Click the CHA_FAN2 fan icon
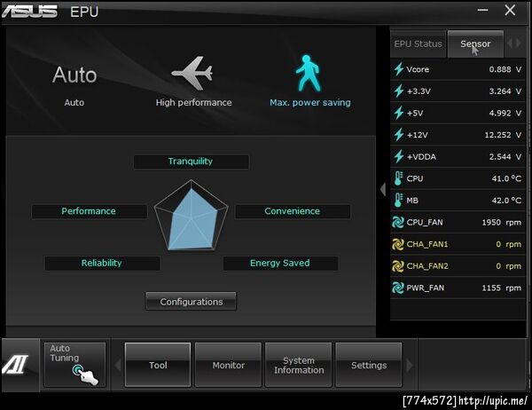532x410 pixels. click(398, 265)
